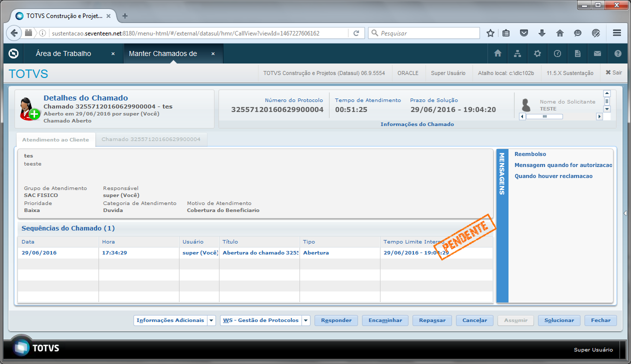Click the WS - Gestão de Protocolos button

click(x=261, y=320)
